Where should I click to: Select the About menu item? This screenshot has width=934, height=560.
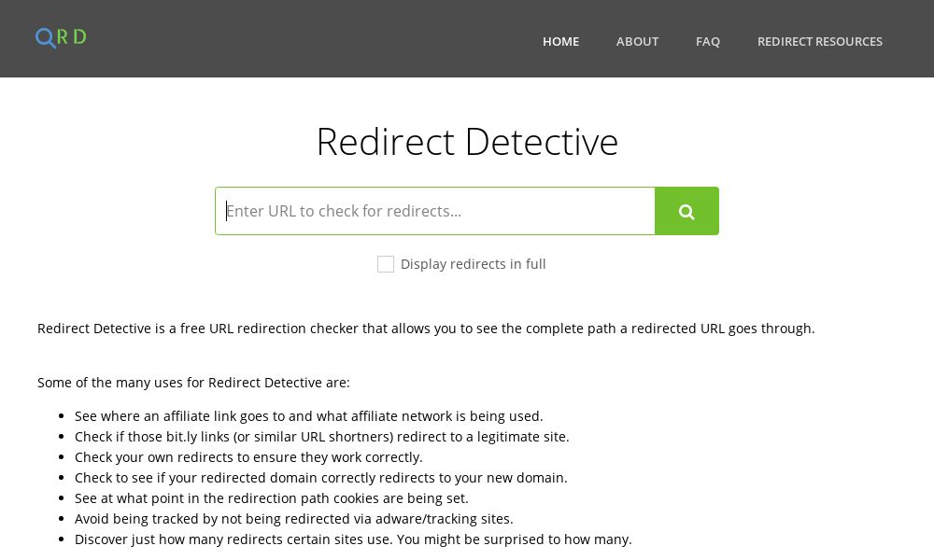[637, 41]
